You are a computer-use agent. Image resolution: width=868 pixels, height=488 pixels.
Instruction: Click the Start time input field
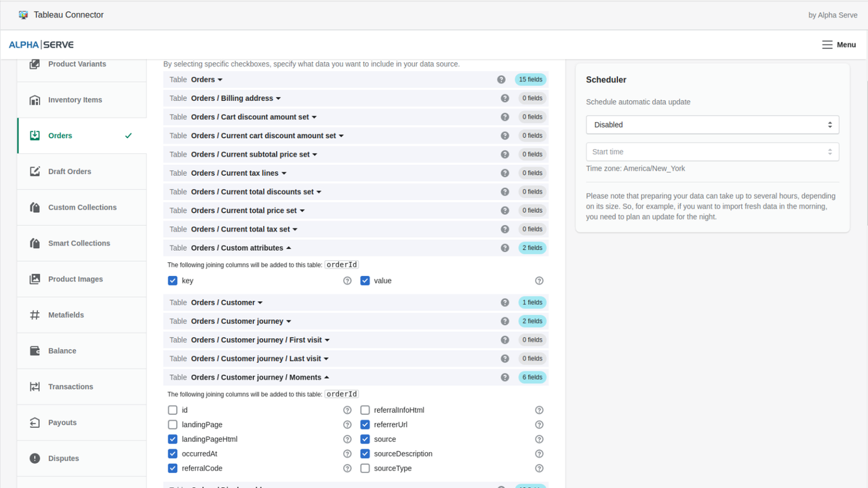pos(712,151)
